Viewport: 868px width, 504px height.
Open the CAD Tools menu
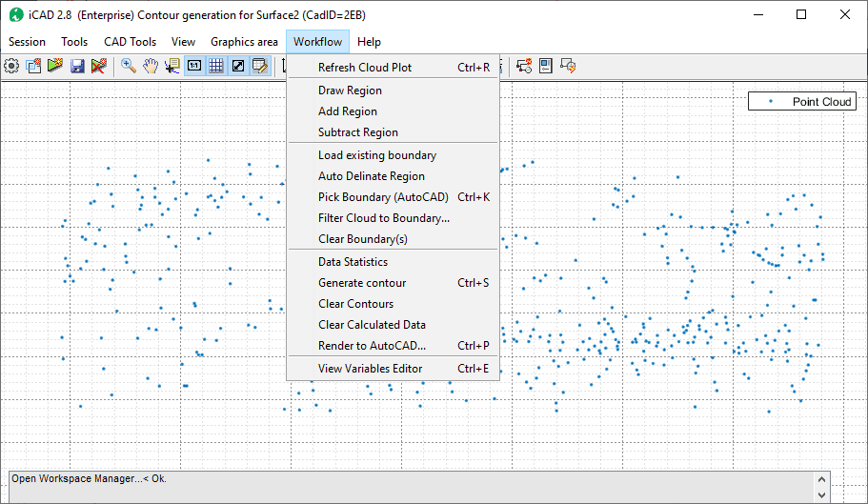tap(130, 42)
